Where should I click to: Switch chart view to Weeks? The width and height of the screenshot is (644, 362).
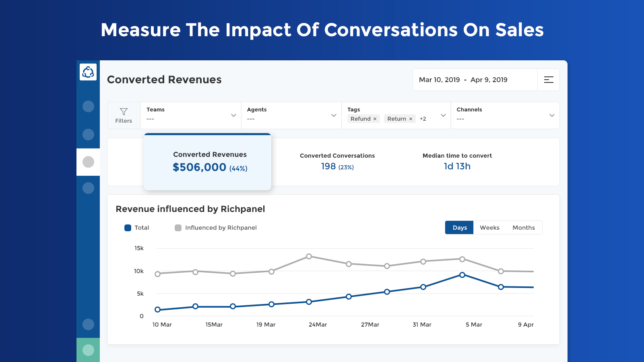point(489,228)
